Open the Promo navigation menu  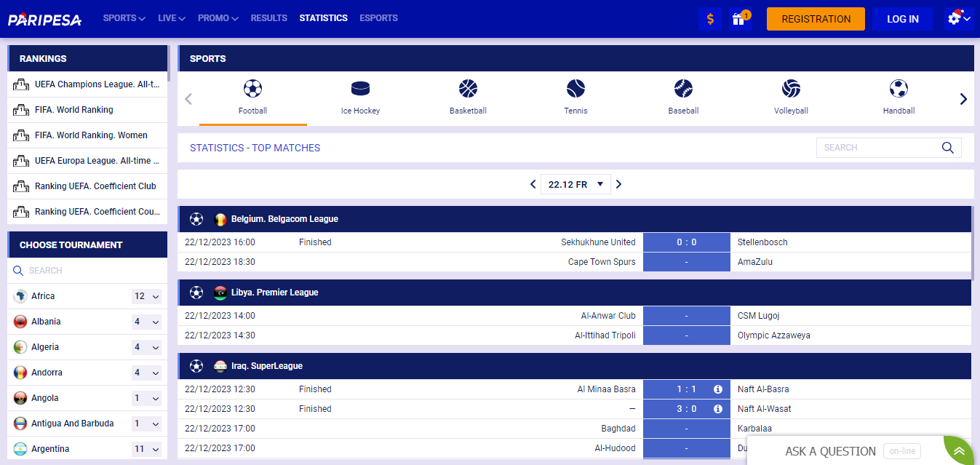218,18
